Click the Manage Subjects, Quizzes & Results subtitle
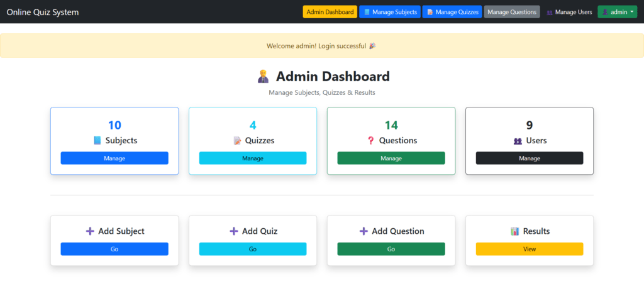 pos(322,93)
